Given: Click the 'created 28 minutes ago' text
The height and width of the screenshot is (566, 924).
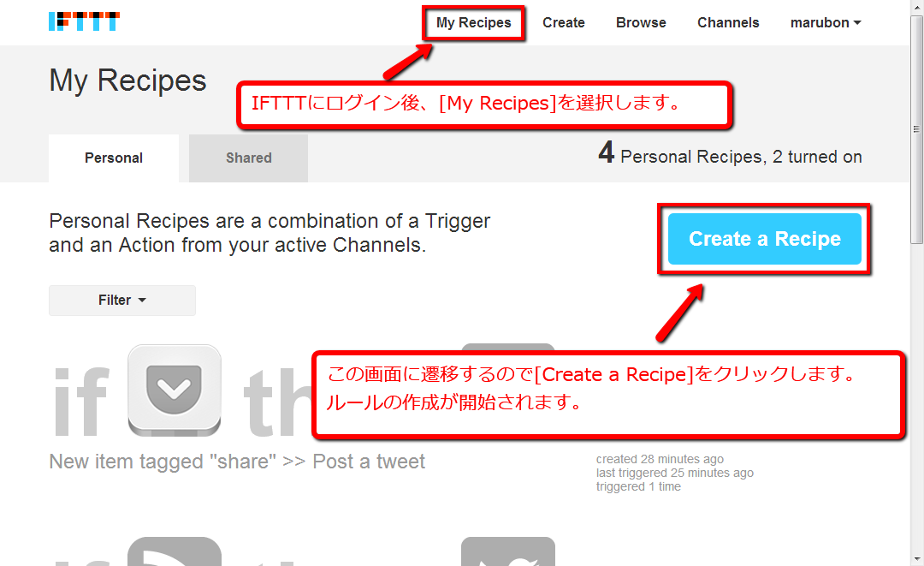Looking at the screenshot, I should pyautogui.click(x=660, y=459).
